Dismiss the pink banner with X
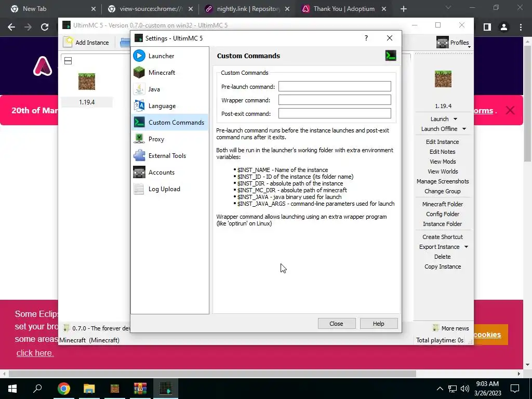 click(510, 110)
